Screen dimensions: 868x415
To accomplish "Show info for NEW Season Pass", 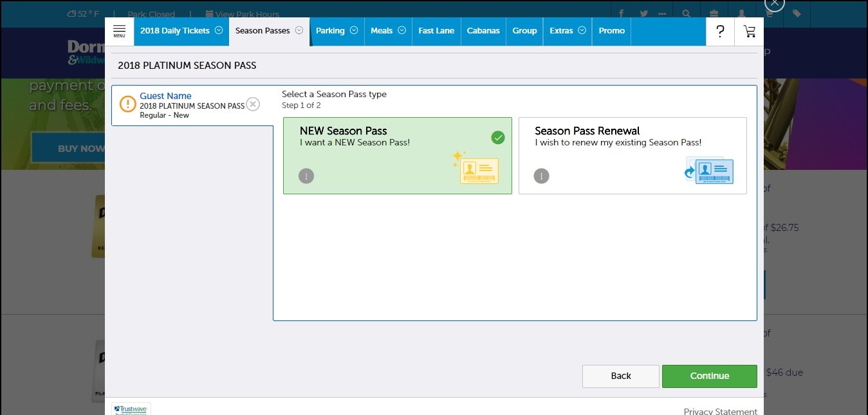I will pos(306,176).
